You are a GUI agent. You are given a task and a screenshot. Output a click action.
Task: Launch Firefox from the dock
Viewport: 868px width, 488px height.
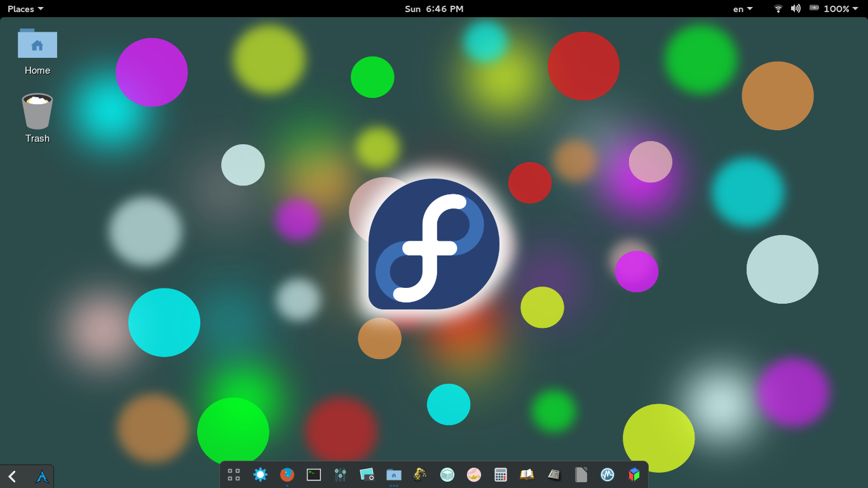287,475
